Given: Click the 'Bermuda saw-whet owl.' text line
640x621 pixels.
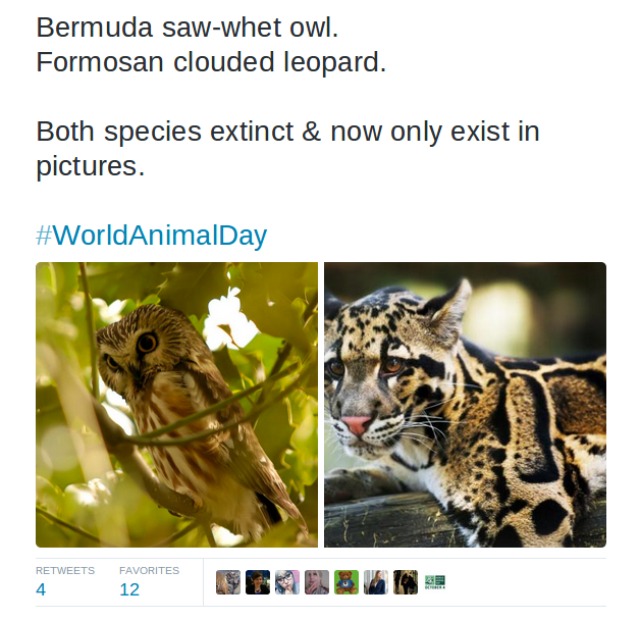Looking at the screenshot, I should [187, 27].
